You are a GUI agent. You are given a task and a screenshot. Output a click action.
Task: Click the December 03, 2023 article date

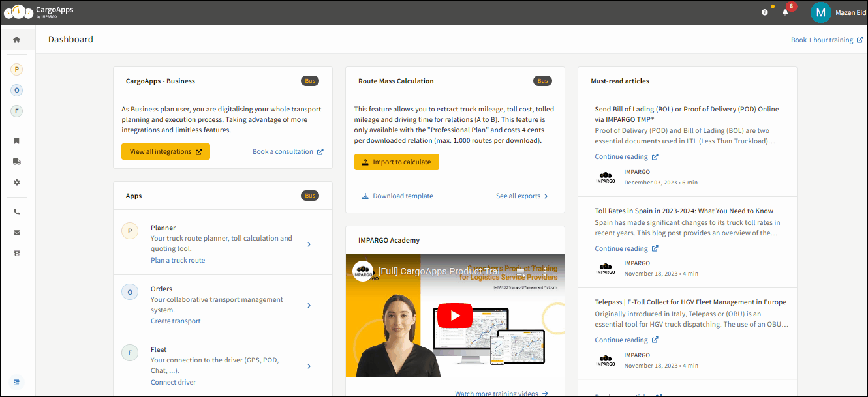(x=651, y=183)
